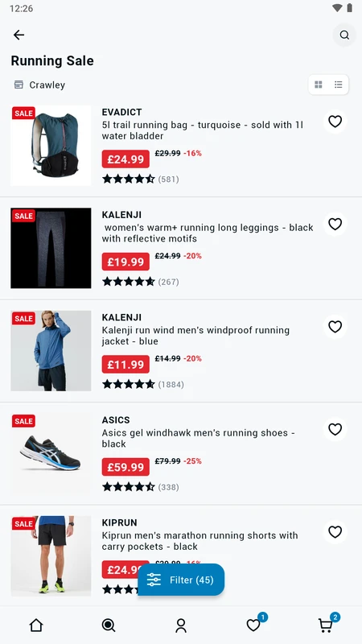Image resolution: width=362 pixels, height=644 pixels.
Task: Switch to grid view layout
Action: pyautogui.click(x=319, y=85)
